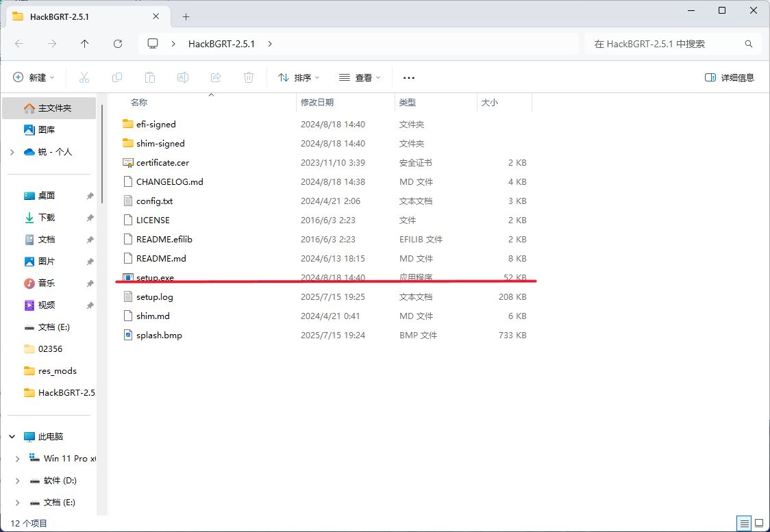770x532 pixels.
Task: Close the HackBGRT-2.5.1 tab
Action: point(156,16)
